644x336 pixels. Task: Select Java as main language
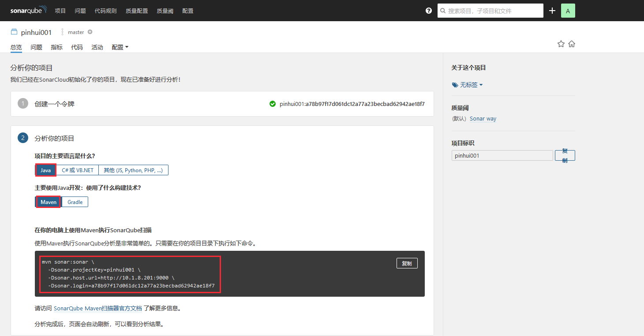tap(46, 170)
